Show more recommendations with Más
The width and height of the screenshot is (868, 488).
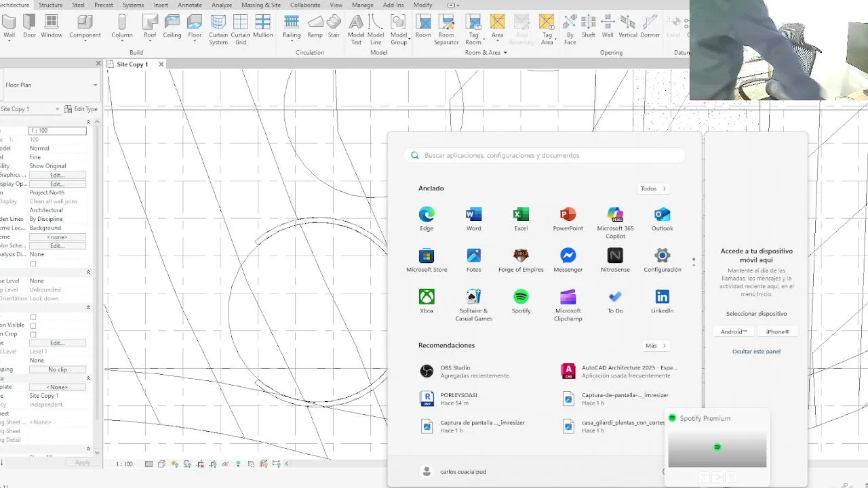pos(655,346)
